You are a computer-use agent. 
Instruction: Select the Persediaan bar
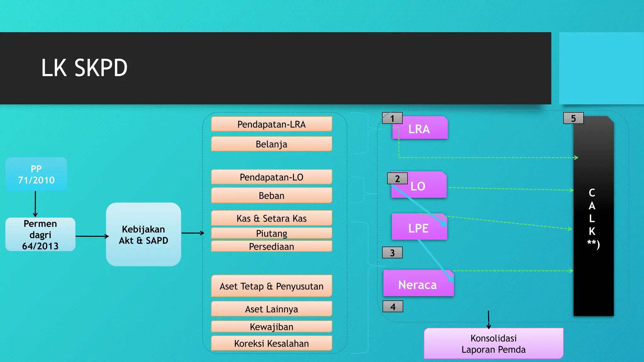click(x=271, y=246)
